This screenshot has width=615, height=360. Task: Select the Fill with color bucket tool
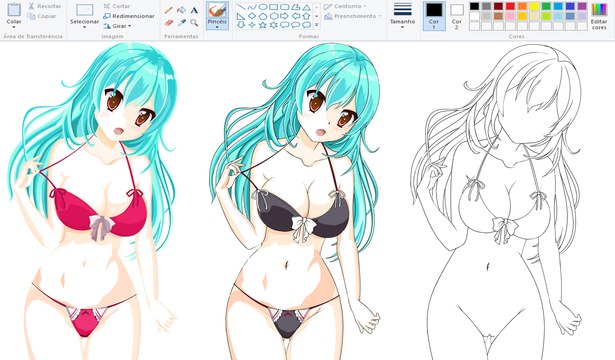pyautogui.click(x=181, y=10)
